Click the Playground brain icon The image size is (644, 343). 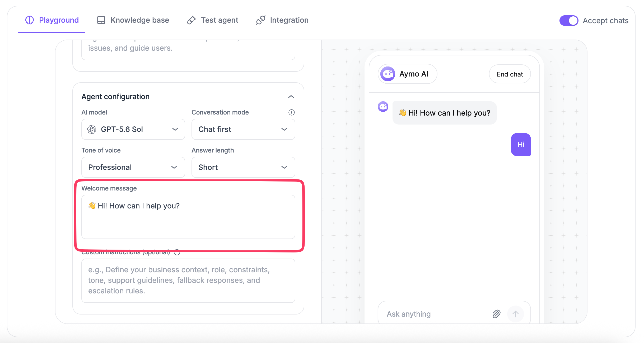[30, 20]
